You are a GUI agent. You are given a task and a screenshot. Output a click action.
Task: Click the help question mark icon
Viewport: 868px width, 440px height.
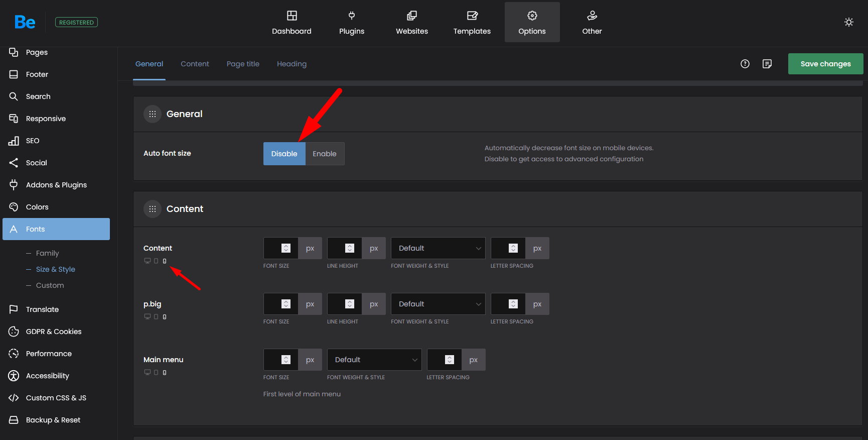click(745, 64)
